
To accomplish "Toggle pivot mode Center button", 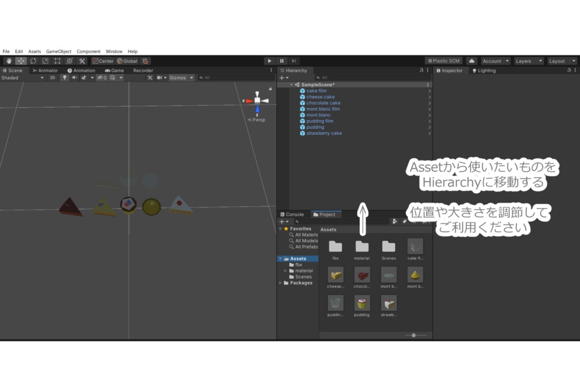I will [103, 61].
